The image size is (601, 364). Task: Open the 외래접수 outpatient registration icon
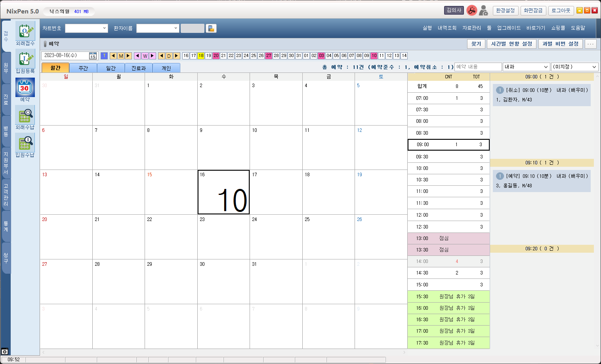pyautogui.click(x=25, y=31)
